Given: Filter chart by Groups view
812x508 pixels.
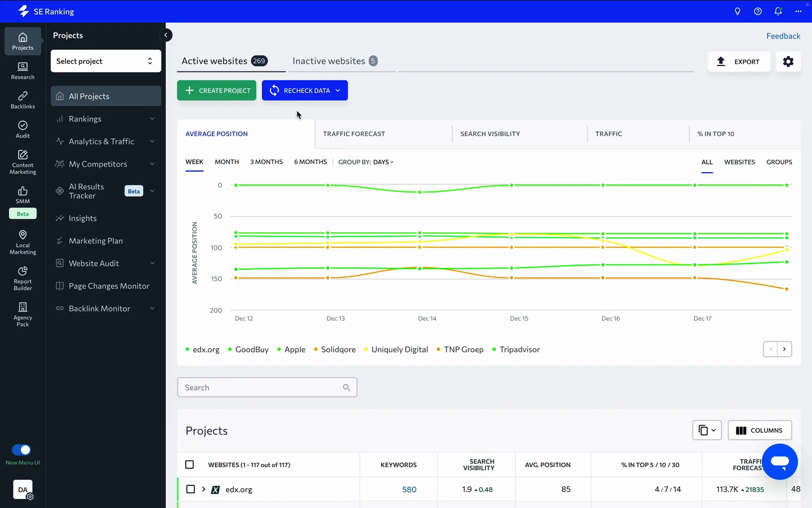Looking at the screenshot, I should tap(779, 162).
